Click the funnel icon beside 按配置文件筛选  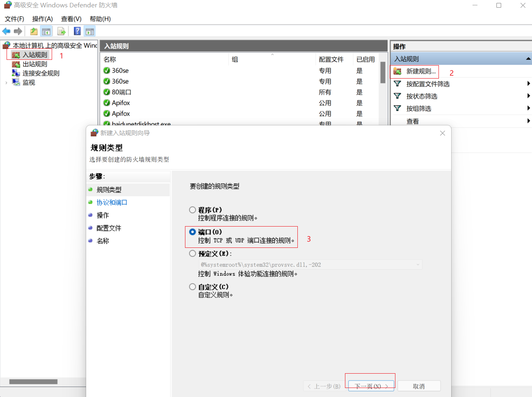click(397, 84)
